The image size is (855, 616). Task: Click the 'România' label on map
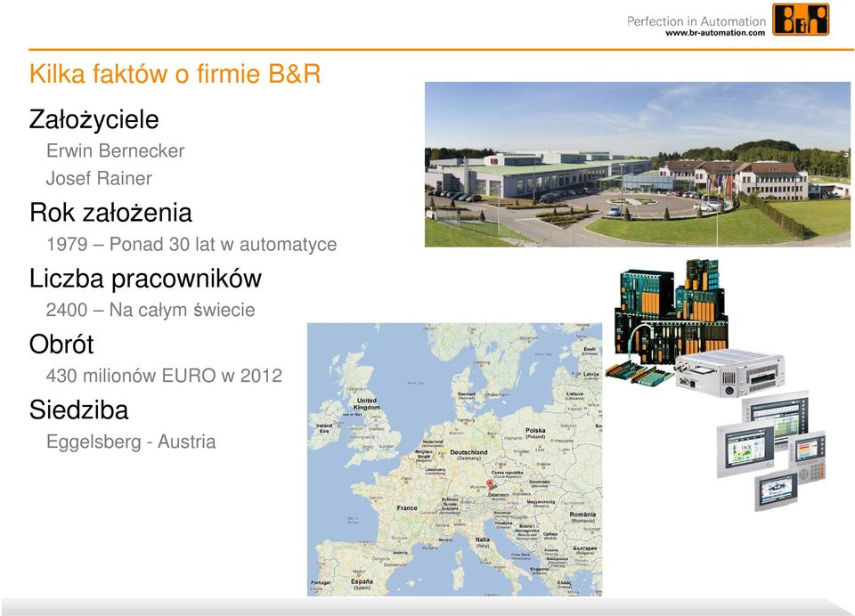[x=582, y=515]
